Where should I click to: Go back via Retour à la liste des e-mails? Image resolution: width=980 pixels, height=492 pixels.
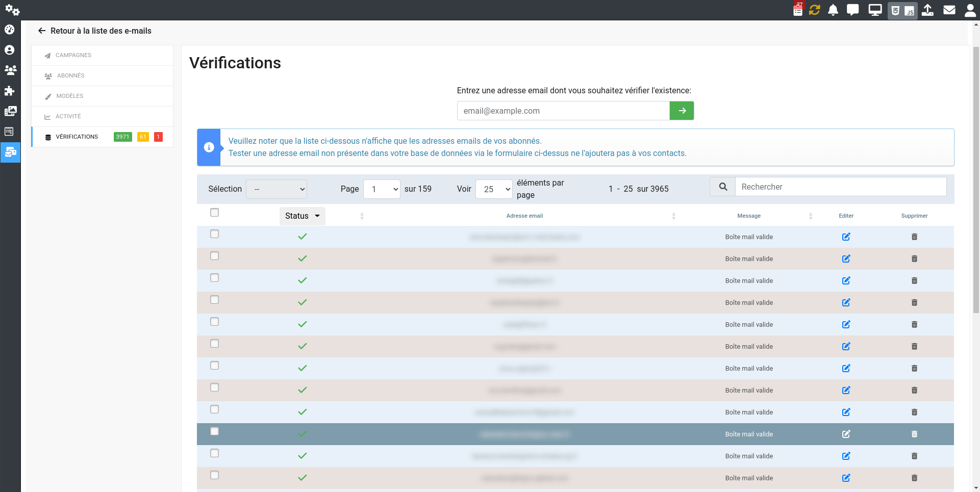[95, 31]
